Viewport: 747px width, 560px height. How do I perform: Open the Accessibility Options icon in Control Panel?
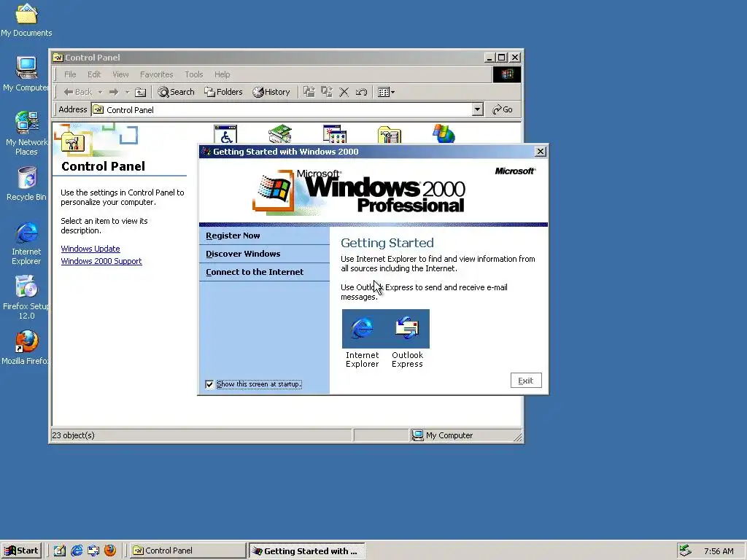coord(226,134)
